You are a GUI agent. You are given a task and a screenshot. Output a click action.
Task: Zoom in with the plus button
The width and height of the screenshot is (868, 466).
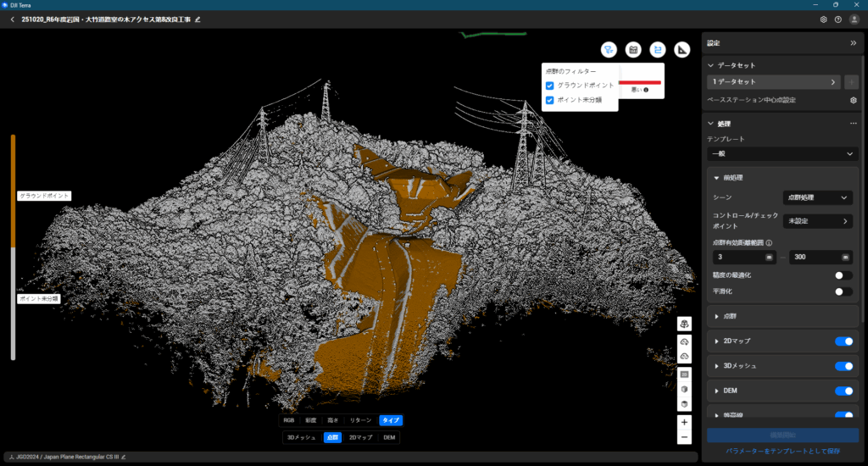coord(684,421)
